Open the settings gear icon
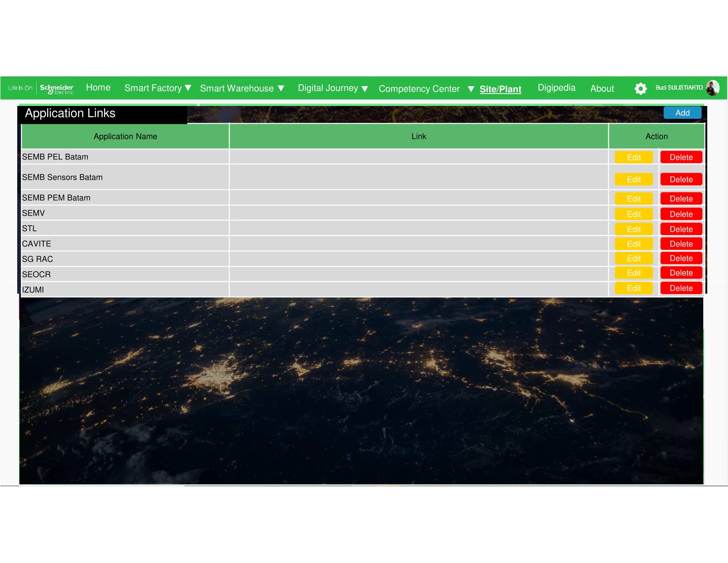 point(640,89)
